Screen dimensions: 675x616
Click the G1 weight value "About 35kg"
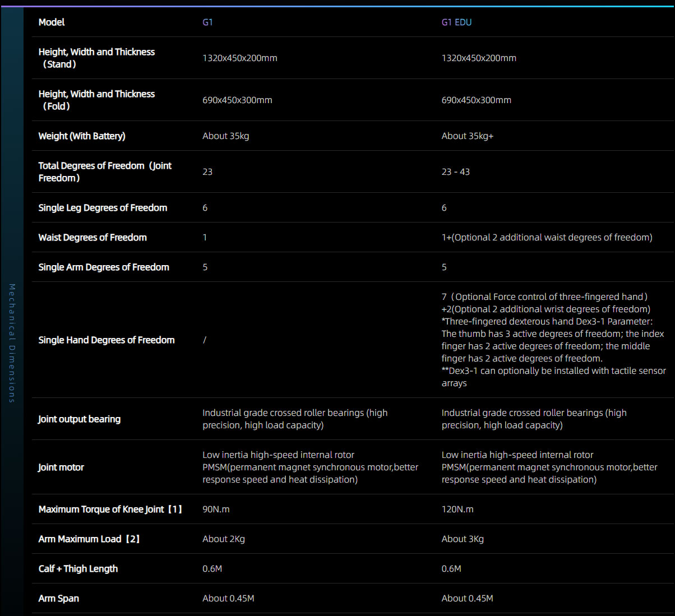[226, 136]
